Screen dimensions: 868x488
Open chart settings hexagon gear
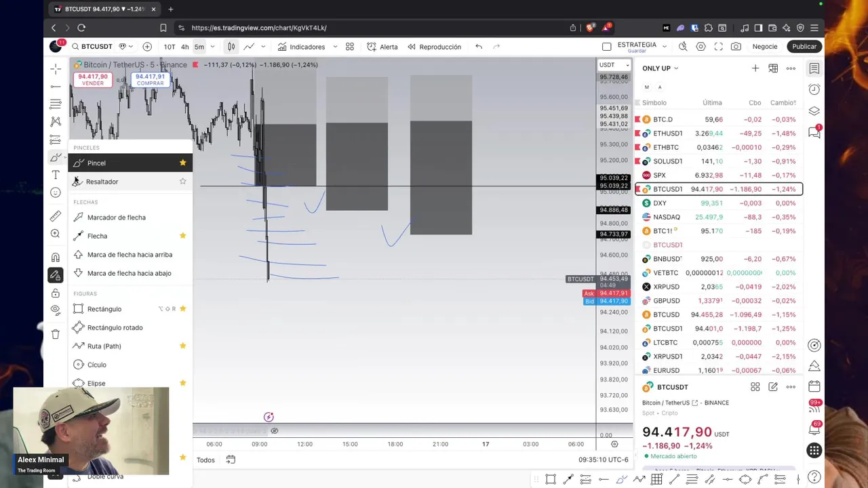701,47
